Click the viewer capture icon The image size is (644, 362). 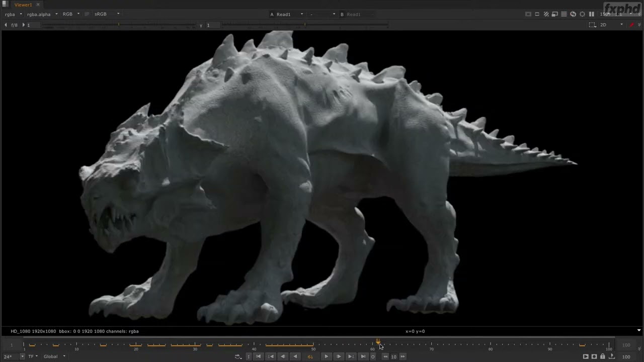[x=594, y=356]
